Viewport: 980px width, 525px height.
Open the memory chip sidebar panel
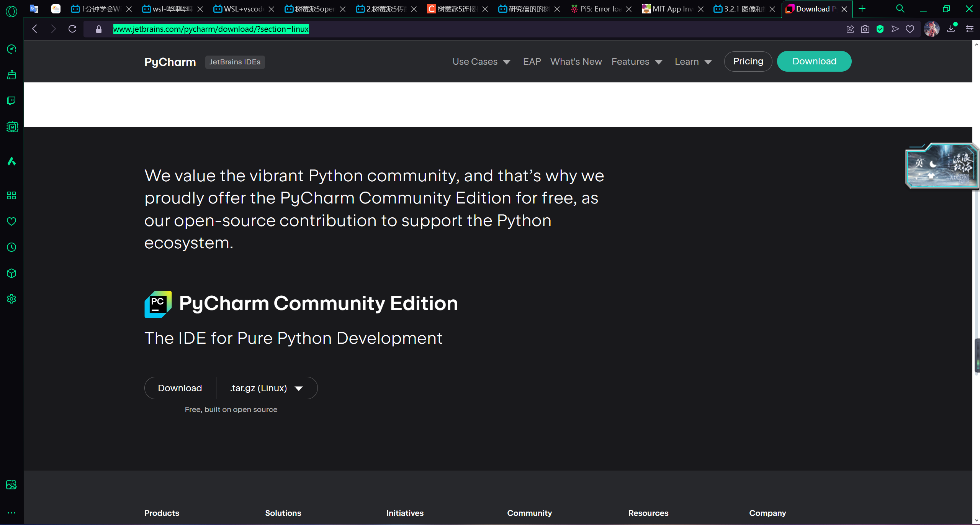click(x=12, y=127)
